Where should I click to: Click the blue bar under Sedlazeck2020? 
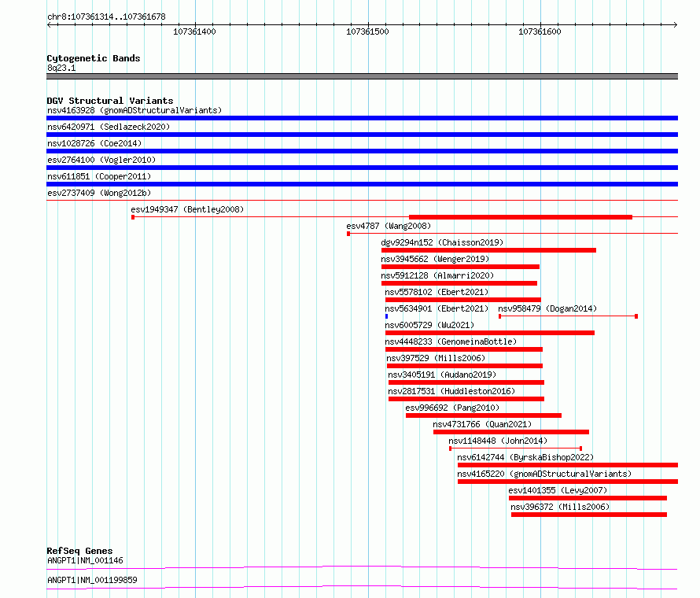point(362,135)
